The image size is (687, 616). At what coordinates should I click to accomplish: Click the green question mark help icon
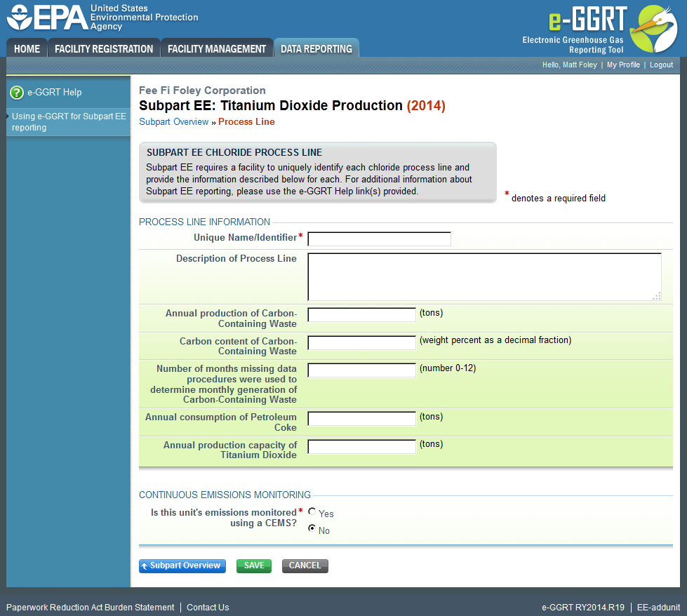(x=17, y=93)
